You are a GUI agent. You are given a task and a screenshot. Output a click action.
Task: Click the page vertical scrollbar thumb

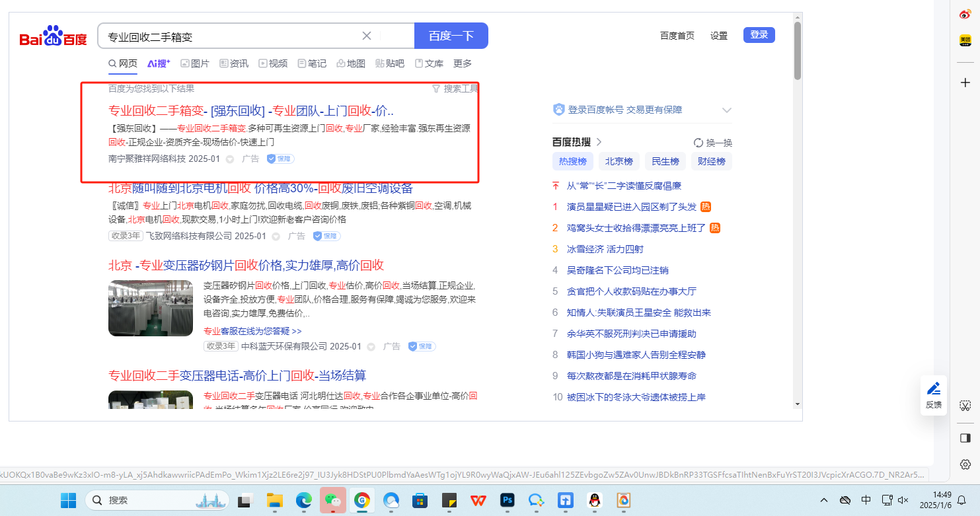[x=798, y=50]
